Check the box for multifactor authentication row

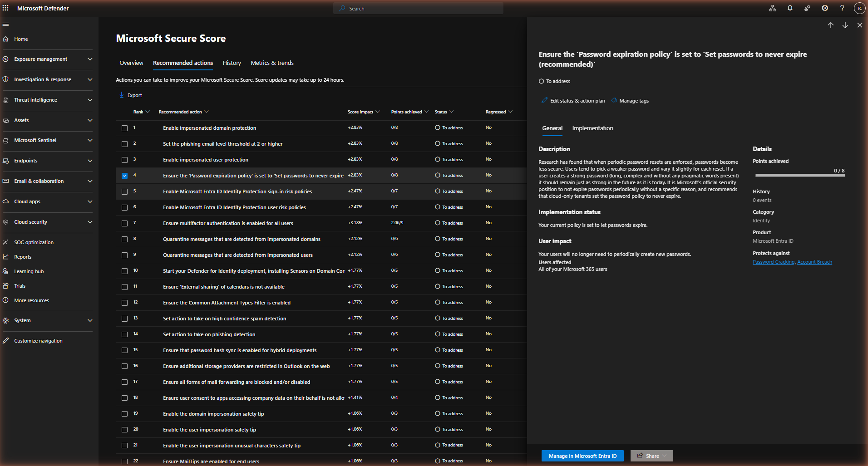124,224
